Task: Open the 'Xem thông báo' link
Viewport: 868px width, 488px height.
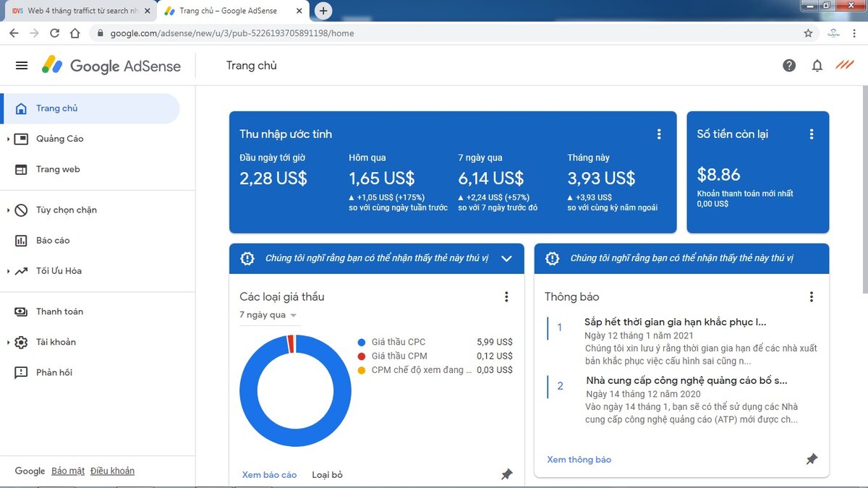Action: pos(579,460)
